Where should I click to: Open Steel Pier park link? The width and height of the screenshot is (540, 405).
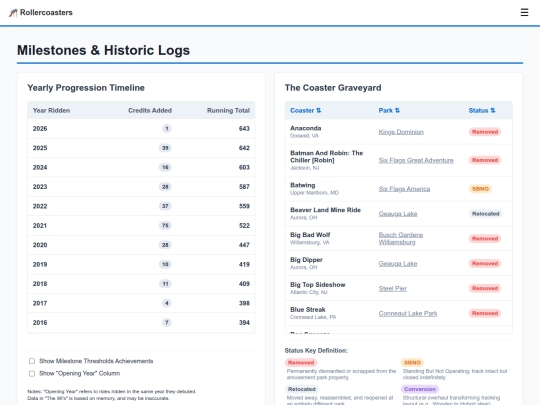pyautogui.click(x=393, y=288)
